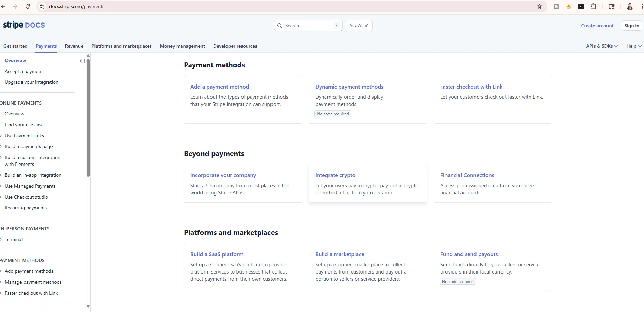The width and height of the screenshot is (644, 312).
Task: Open Faster checkout with Link card
Action: click(x=493, y=99)
